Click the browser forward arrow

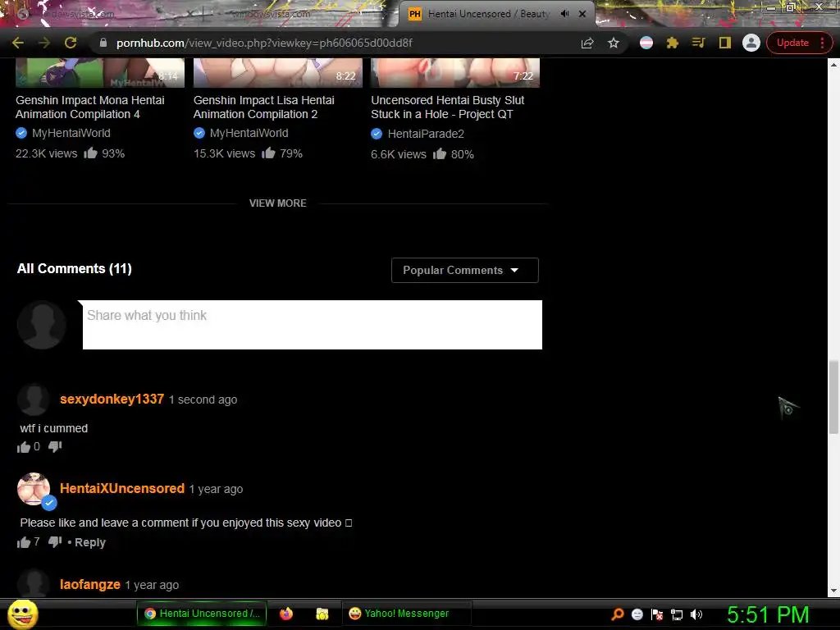pos(44,43)
